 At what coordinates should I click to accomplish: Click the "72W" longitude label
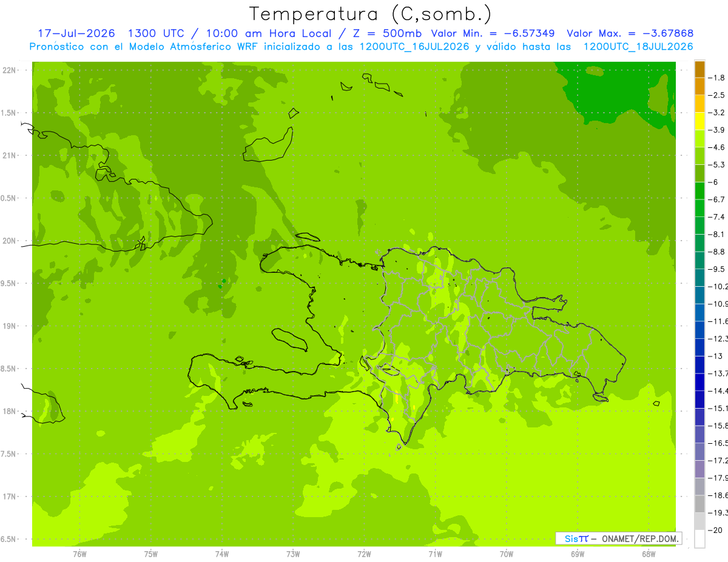pyautogui.click(x=364, y=554)
